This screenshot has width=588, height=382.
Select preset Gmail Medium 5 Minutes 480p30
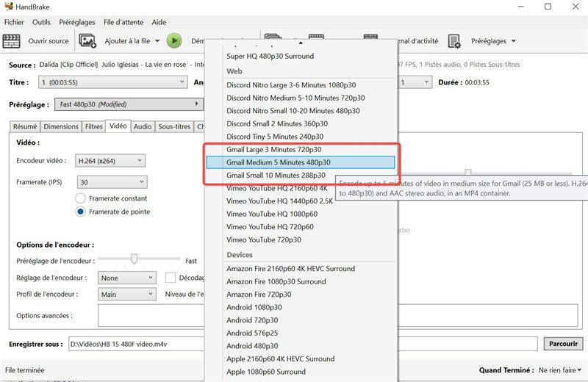pos(301,162)
